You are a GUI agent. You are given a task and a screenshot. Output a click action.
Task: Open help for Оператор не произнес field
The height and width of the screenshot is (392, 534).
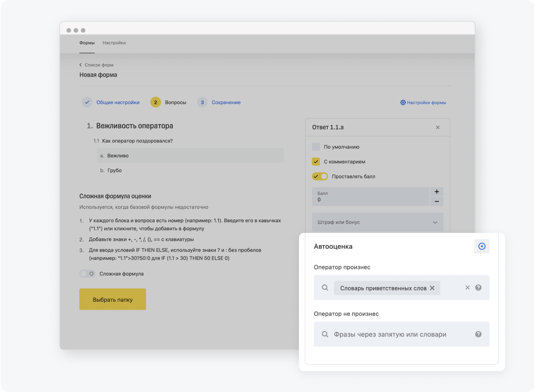(478, 334)
